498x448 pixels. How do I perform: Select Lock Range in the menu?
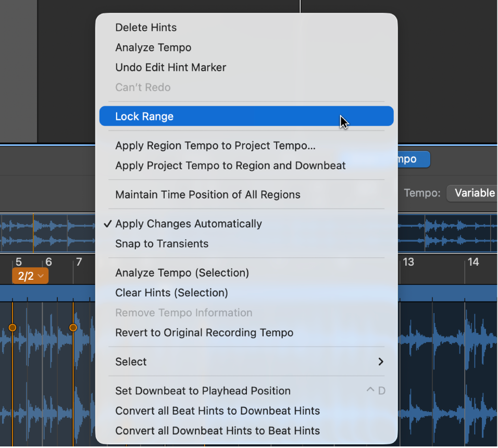(246, 116)
